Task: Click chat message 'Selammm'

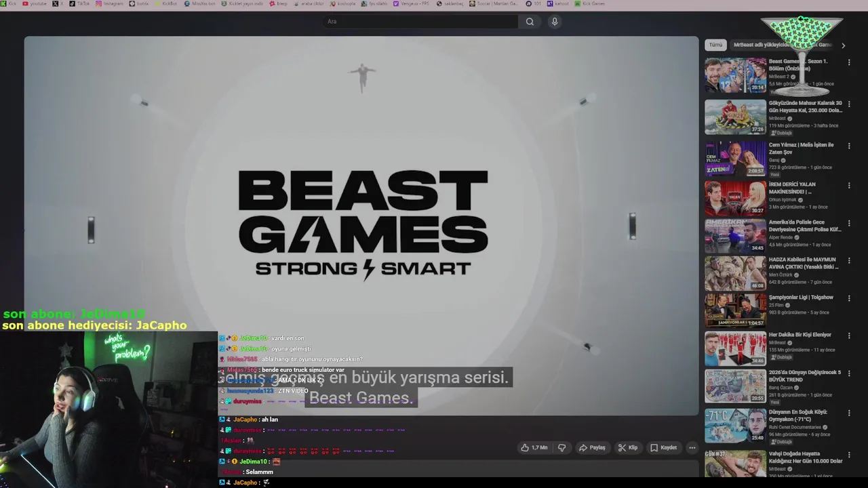Action: (x=259, y=472)
